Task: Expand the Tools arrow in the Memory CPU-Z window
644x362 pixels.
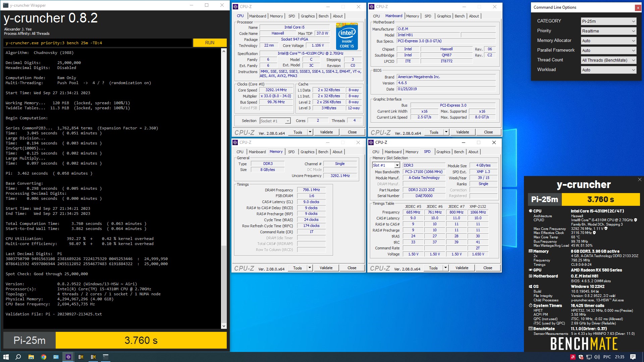Action: 310,268
